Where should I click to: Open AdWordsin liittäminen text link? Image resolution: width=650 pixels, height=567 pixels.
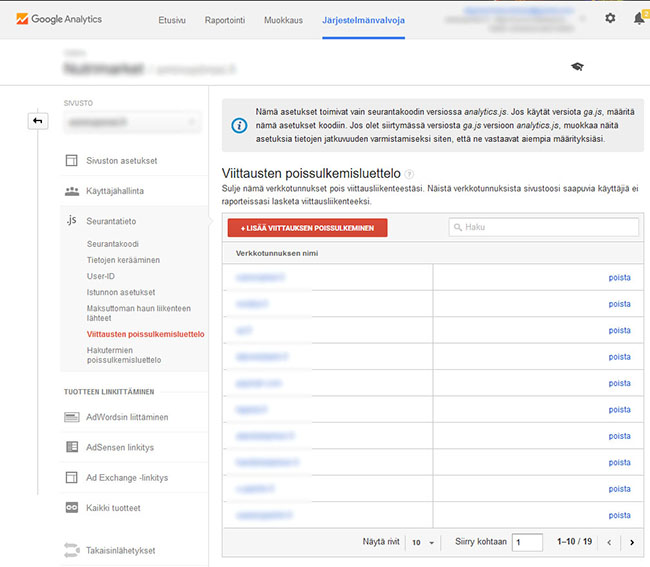(x=127, y=417)
